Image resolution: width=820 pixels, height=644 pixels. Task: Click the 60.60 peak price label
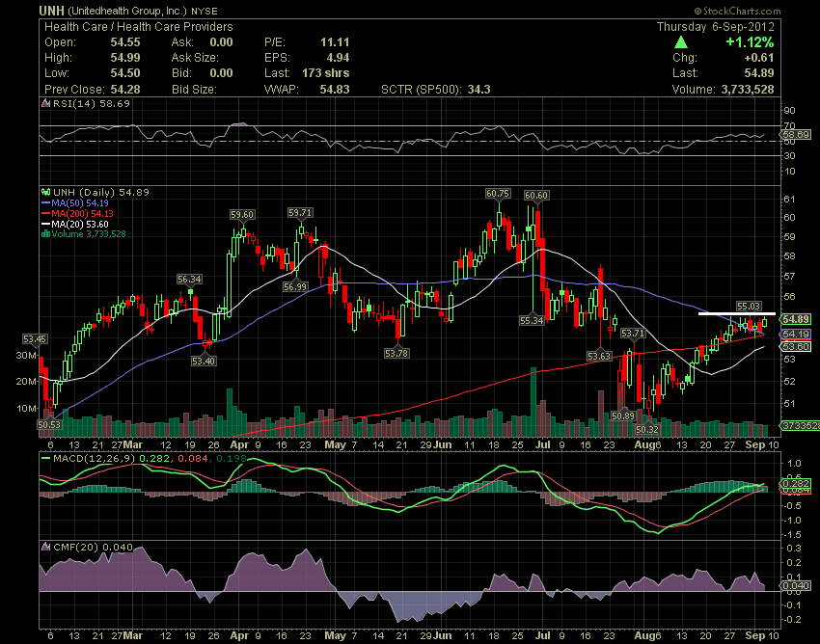click(536, 196)
